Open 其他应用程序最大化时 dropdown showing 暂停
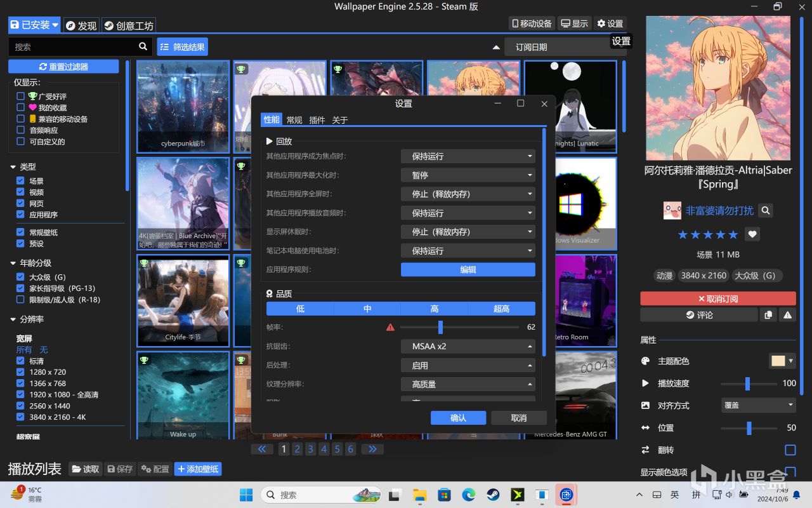The height and width of the screenshot is (508, 812). tap(468, 175)
